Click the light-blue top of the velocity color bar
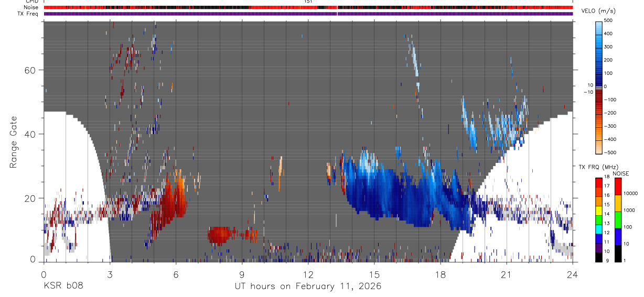This screenshot has height=297, width=644. 598,27
